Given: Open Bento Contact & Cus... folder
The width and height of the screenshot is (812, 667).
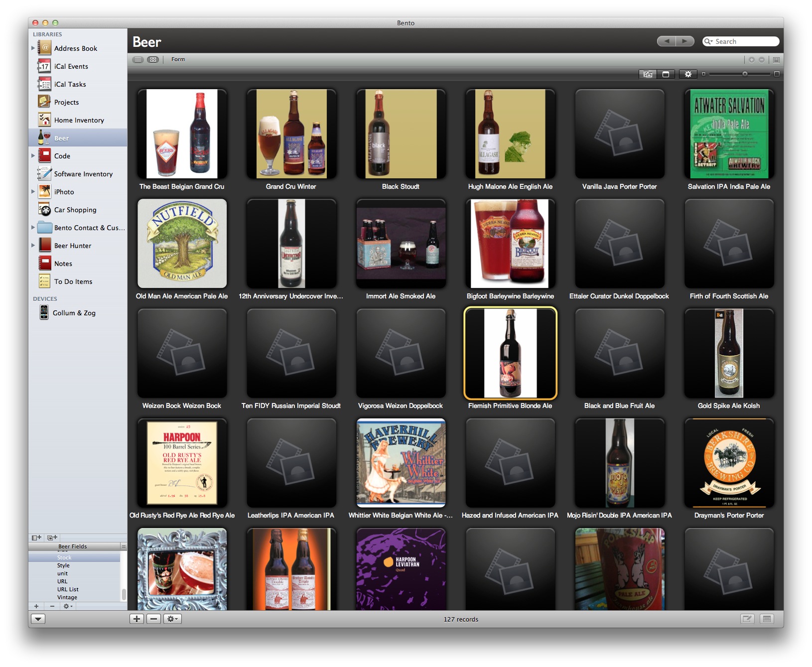Looking at the screenshot, I should pos(77,228).
